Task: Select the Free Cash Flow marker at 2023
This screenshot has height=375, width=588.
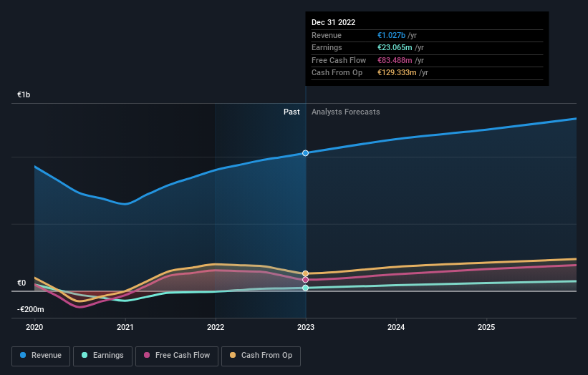Action: click(306, 280)
